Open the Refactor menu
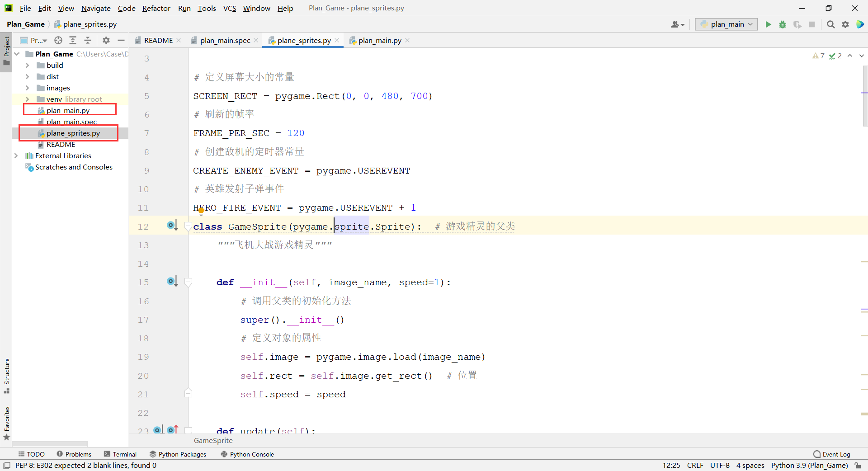This screenshot has width=868, height=471. 156,8
